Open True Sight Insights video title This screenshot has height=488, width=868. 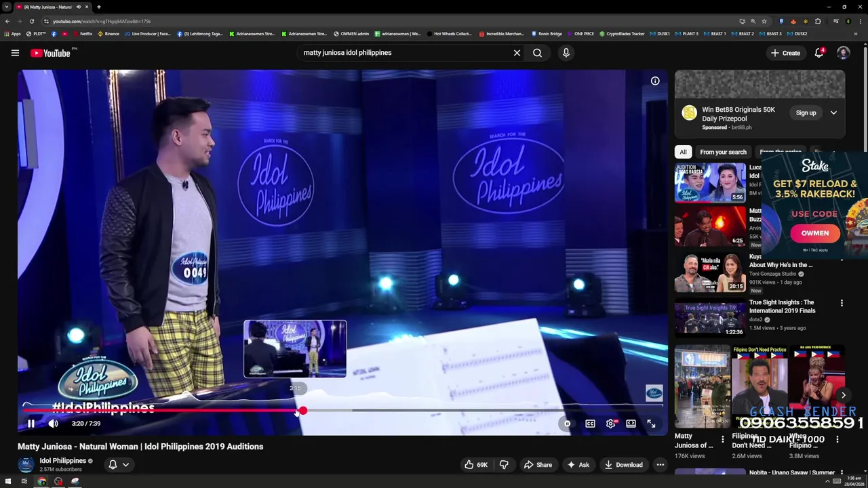click(x=782, y=306)
